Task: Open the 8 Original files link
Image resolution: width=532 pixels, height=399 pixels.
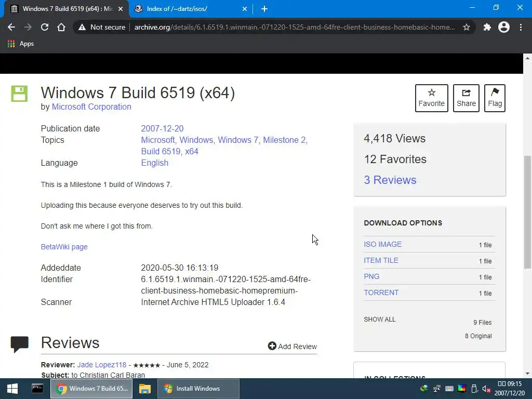Action: click(478, 336)
